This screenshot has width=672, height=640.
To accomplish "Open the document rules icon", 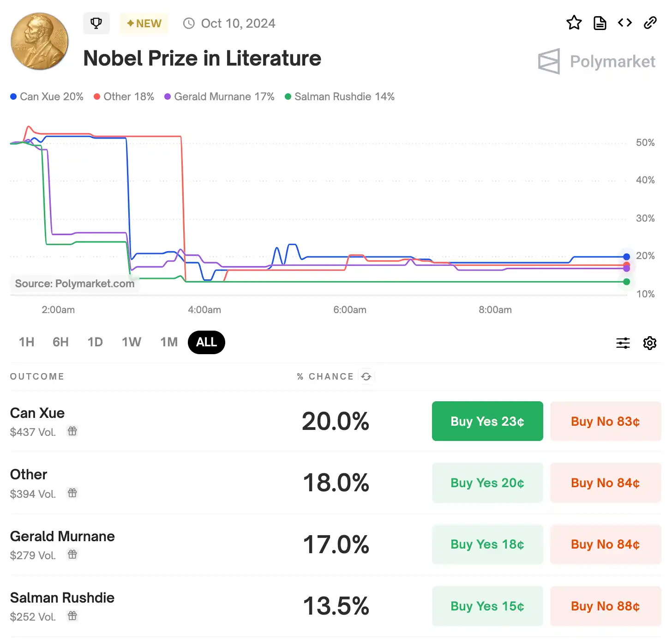I will (x=600, y=23).
